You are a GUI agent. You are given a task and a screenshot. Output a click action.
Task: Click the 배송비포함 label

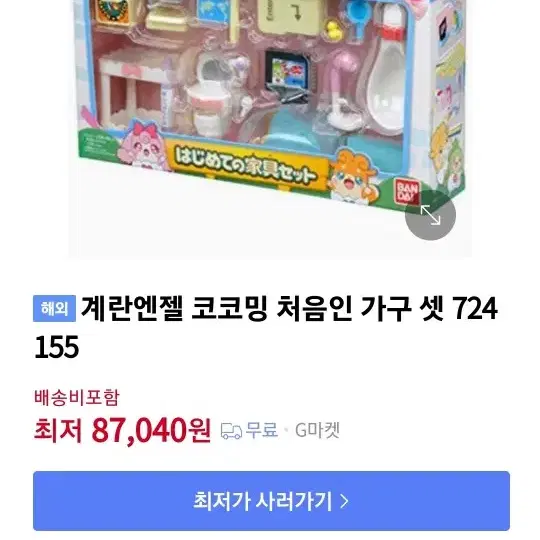pyautogui.click(x=77, y=397)
